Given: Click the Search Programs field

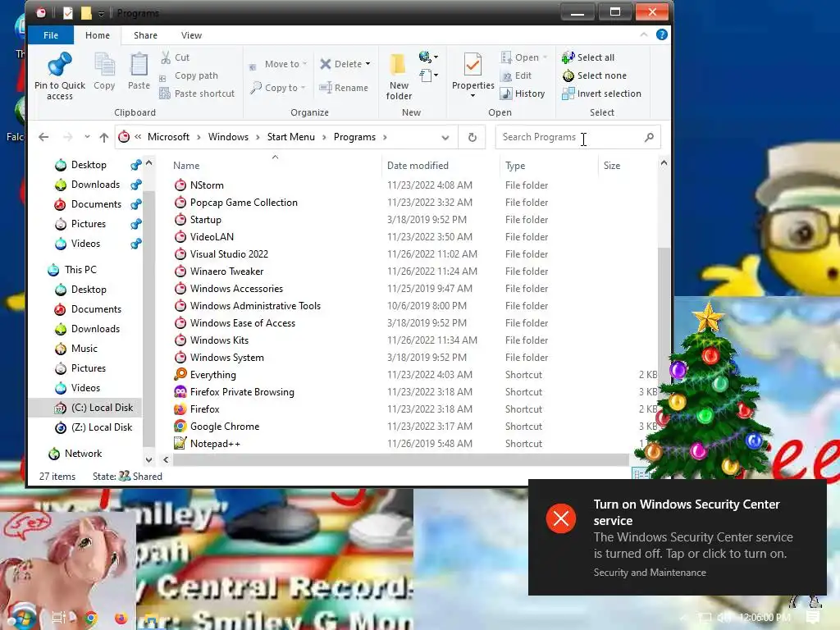Looking at the screenshot, I should coord(577,137).
